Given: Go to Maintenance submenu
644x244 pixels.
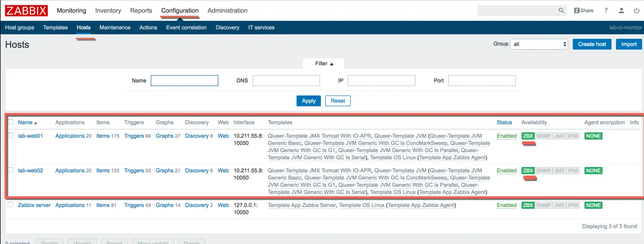Looking at the screenshot, I should point(115,27).
